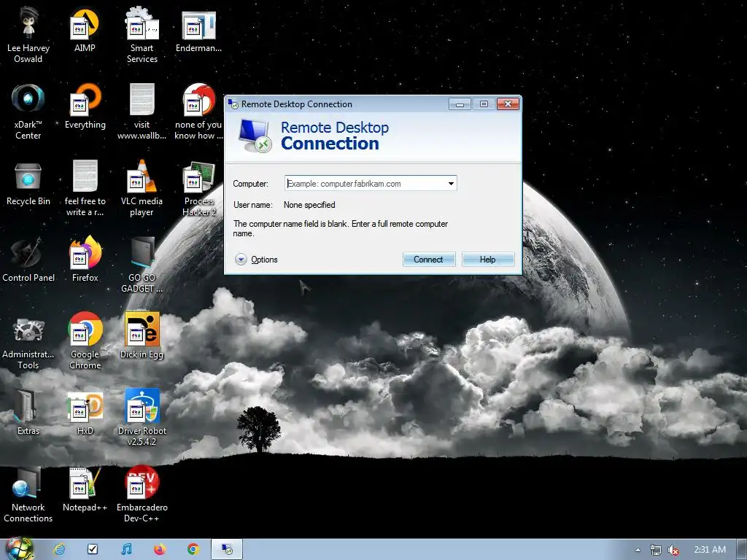Screen dimensions: 747x560
Task: Launch Firefox from the taskbar
Action: [160, 549]
